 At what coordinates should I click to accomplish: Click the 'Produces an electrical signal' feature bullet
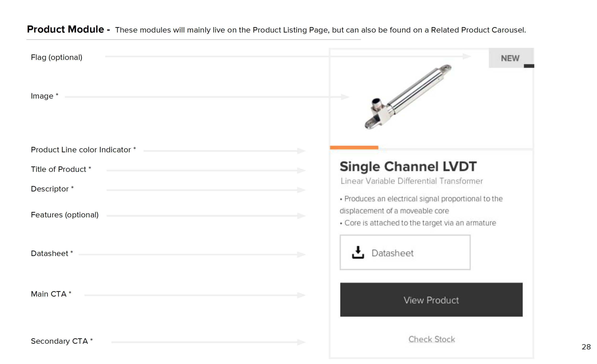421,204
